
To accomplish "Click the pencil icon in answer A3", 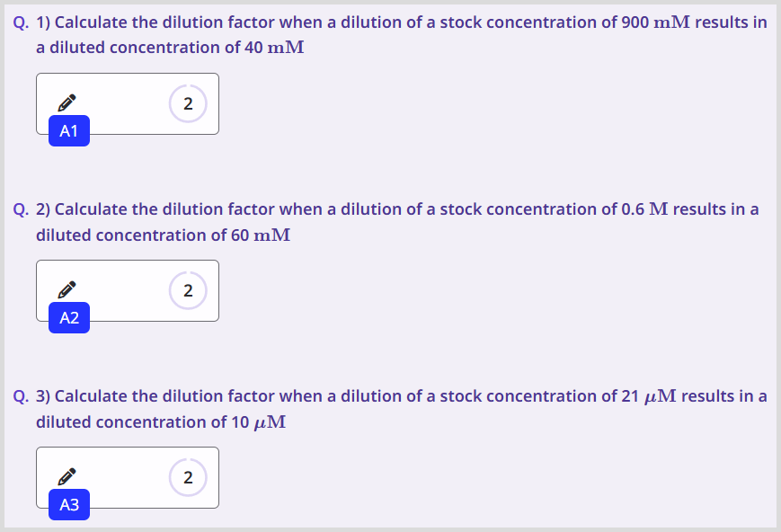I will 67,475.
